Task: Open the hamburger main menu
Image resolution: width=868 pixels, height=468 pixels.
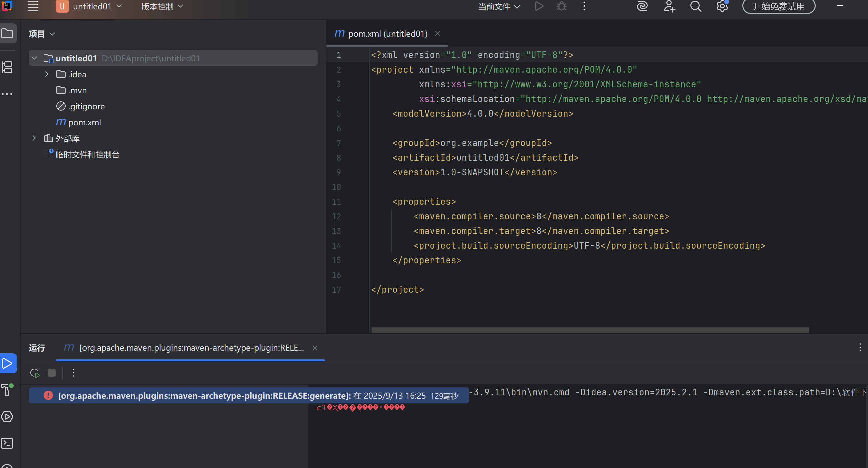Action: [33, 6]
